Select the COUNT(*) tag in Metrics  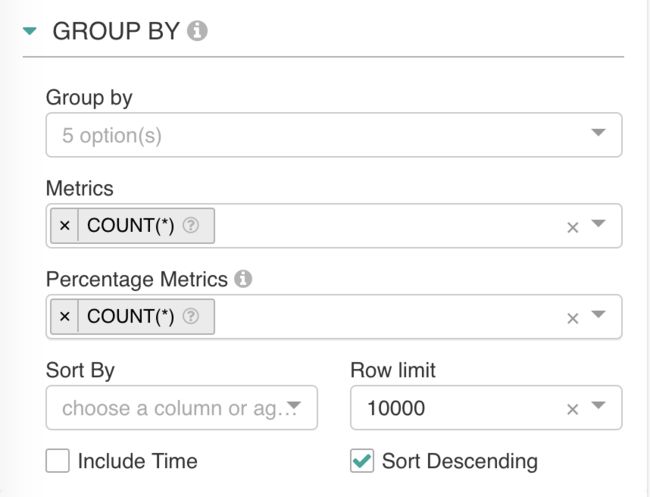130,226
